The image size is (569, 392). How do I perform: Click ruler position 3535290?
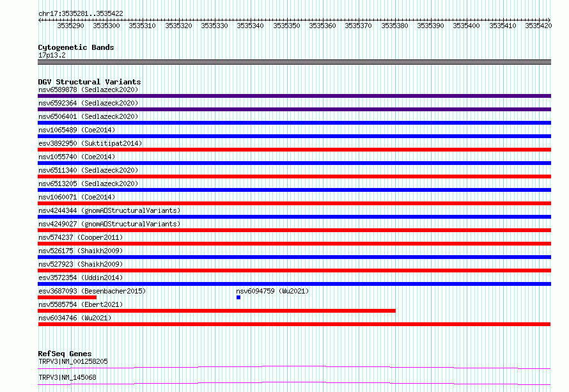point(70,26)
